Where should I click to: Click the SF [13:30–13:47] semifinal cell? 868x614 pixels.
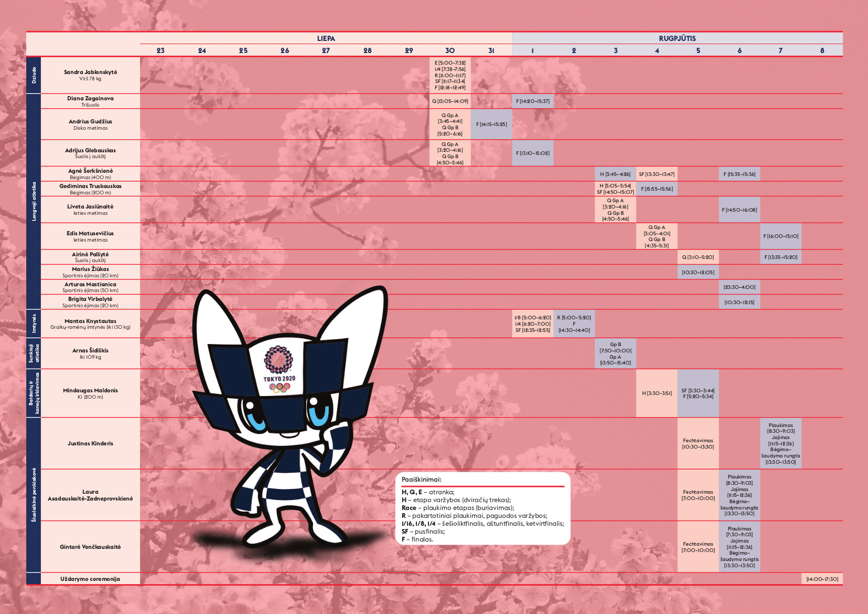point(657,174)
